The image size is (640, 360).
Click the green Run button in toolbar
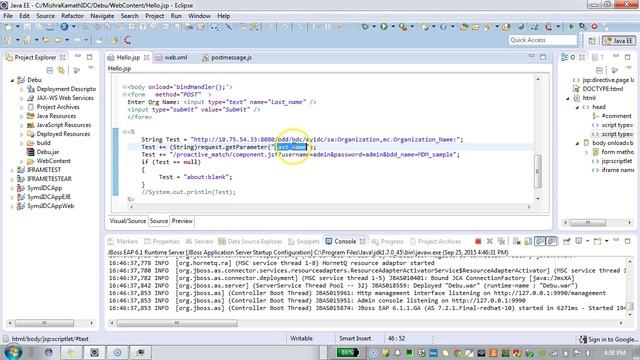click(384, 27)
